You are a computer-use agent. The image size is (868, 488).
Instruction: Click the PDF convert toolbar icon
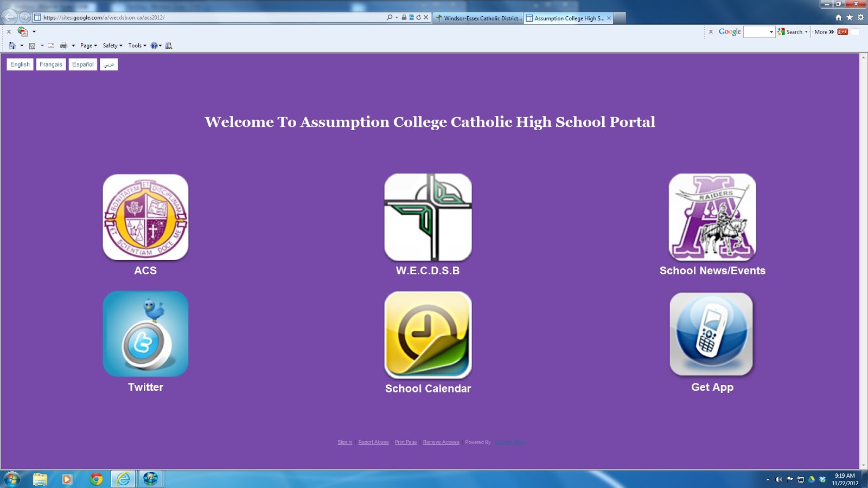pos(22,31)
